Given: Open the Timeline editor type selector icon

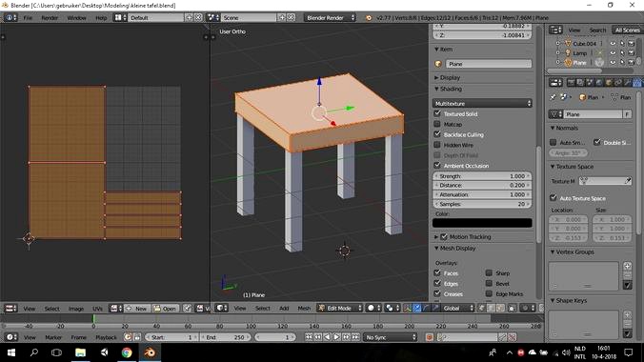Looking at the screenshot, I should click(10, 337).
